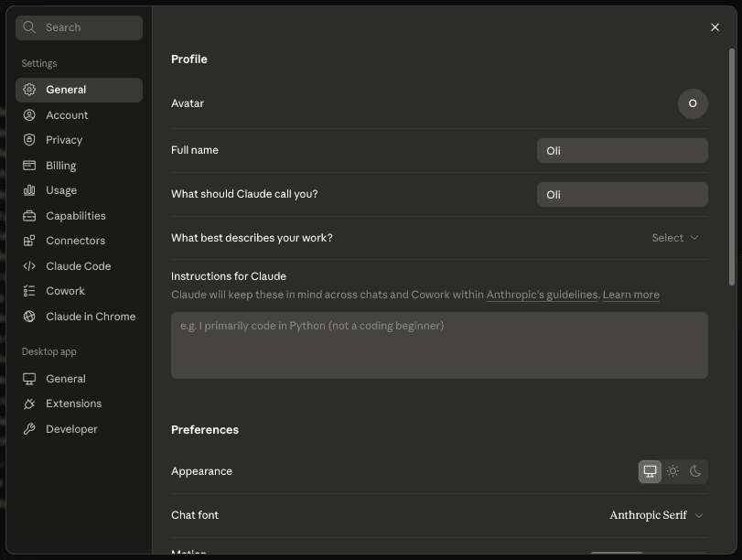Open the Privacy settings section
Viewport: 742px width, 560px height.
click(x=79, y=140)
